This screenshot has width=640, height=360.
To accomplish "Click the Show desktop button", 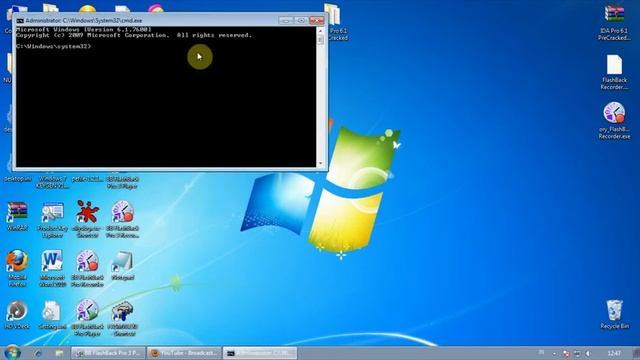I will (636, 353).
